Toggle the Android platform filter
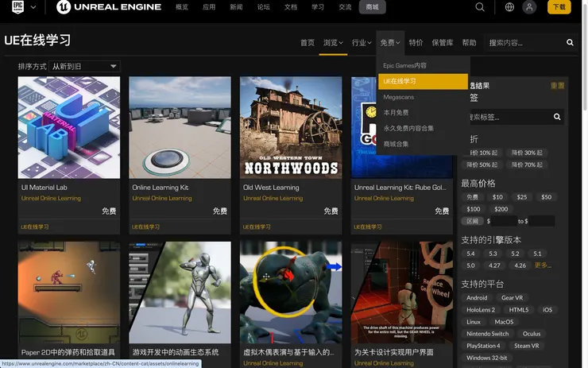This screenshot has width=588, height=368. [x=477, y=298]
